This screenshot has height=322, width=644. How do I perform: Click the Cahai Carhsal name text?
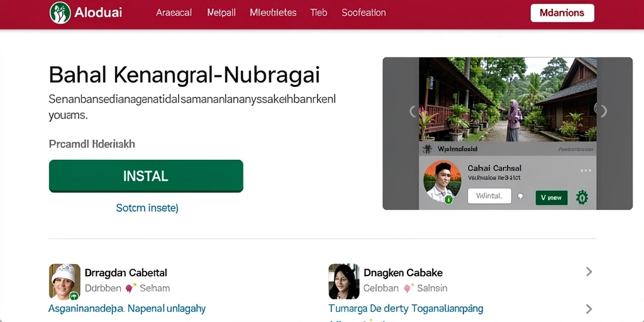(x=494, y=168)
